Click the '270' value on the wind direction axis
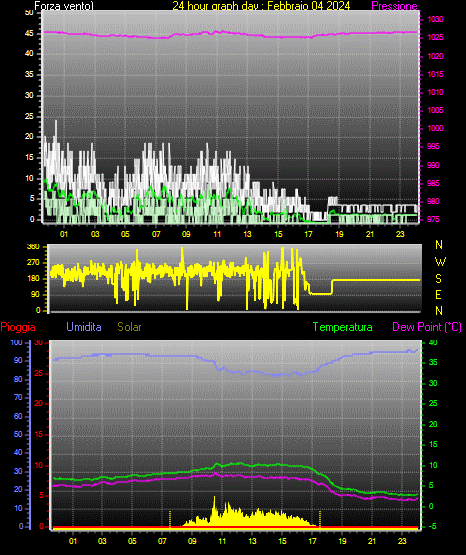The height and width of the screenshot is (555, 466). tap(34, 263)
